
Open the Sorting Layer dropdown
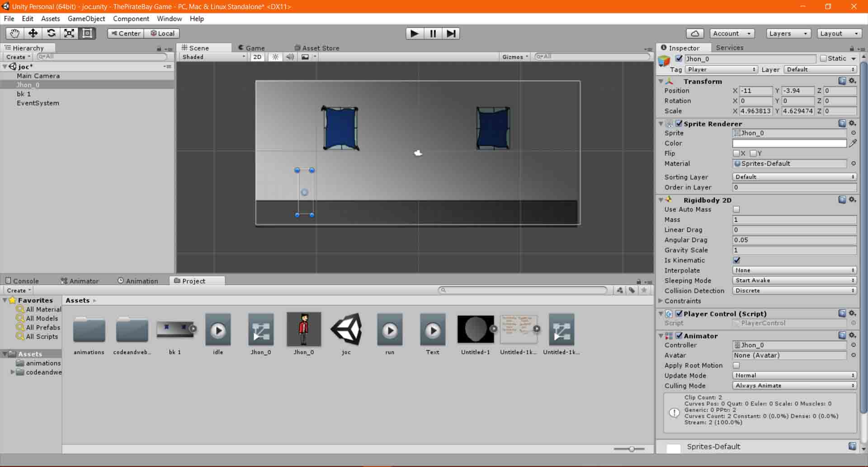coord(794,177)
